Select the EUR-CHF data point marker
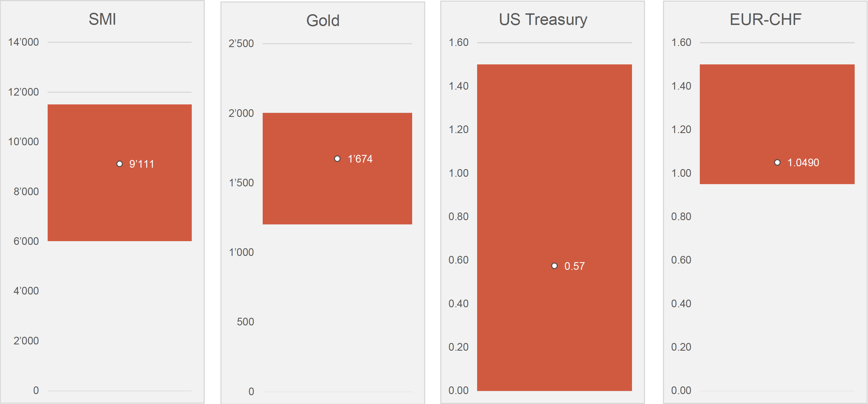This screenshot has height=404, width=868. [777, 162]
